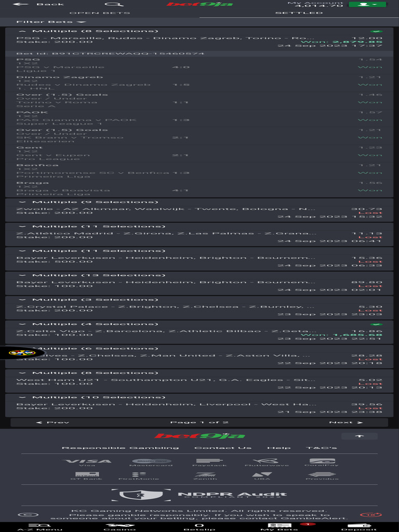Viewport: 399px width, 532px height.
Task: Switch to the SETTLED tab
Action: [x=299, y=13]
